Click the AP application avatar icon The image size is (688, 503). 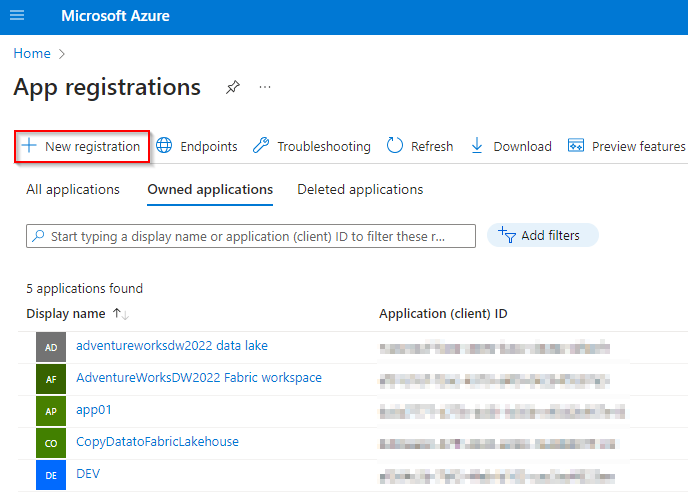[51, 411]
